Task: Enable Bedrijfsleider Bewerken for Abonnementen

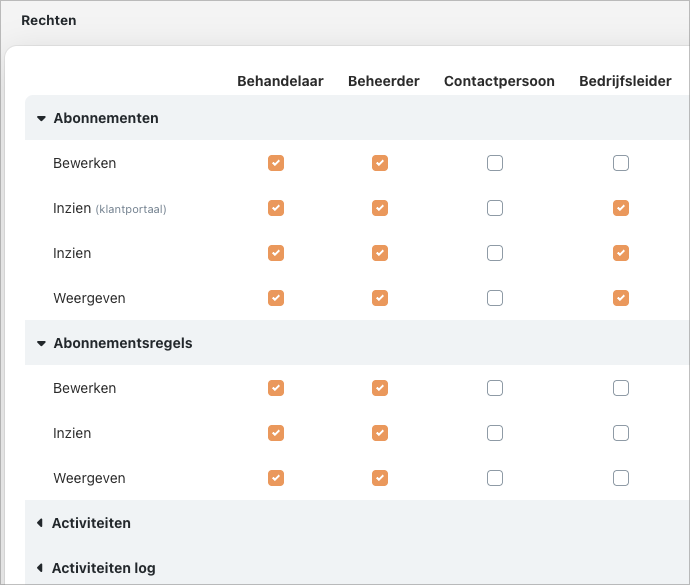Action: pyautogui.click(x=621, y=163)
